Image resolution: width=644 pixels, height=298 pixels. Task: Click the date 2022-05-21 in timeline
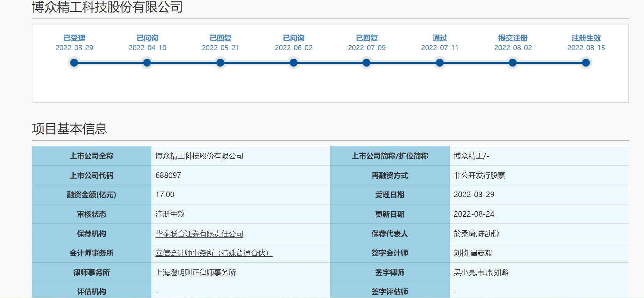point(220,48)
